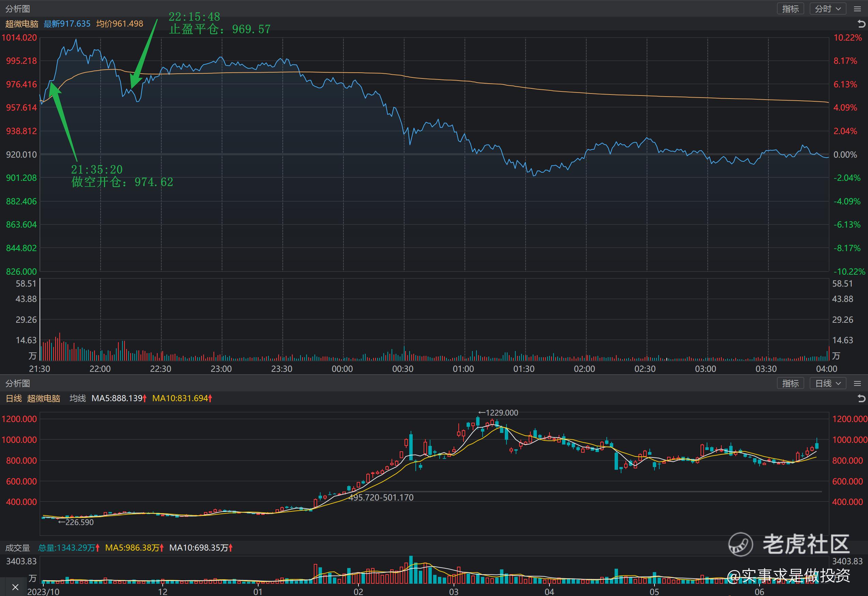868x596 pixels.
Task: Close the panel with the X icon
Action: coord(15,587)
